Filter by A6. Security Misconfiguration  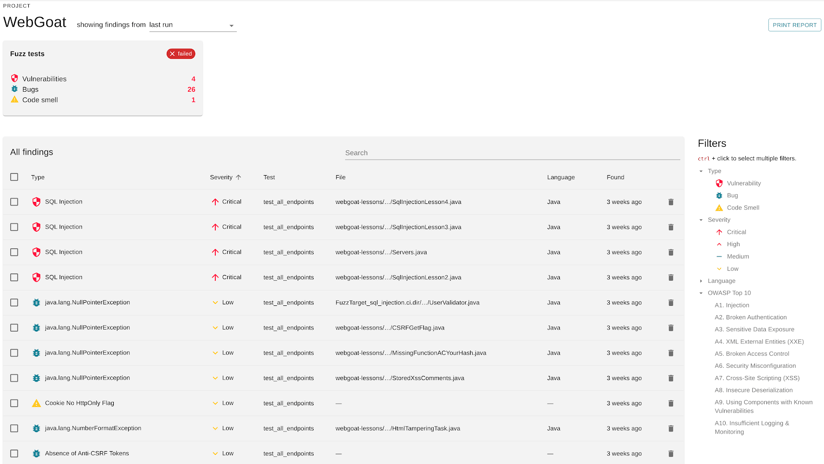[x=755, y=366]
